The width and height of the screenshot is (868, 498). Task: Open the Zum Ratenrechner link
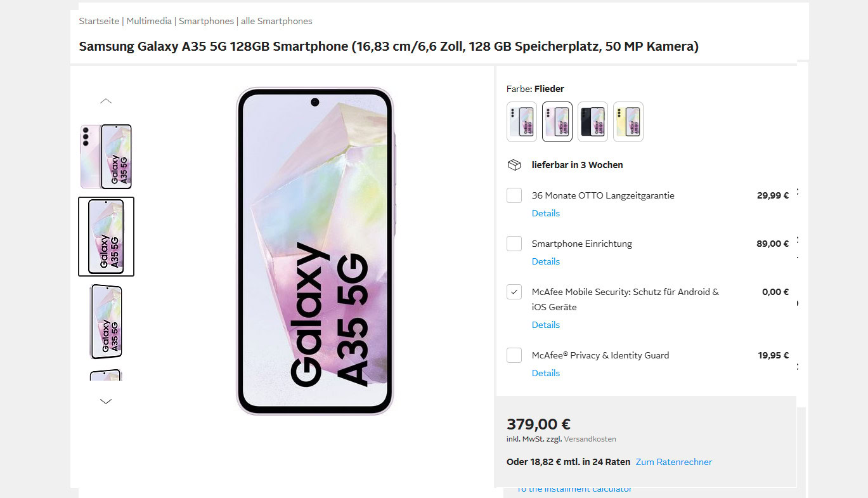tap(674, 462)
